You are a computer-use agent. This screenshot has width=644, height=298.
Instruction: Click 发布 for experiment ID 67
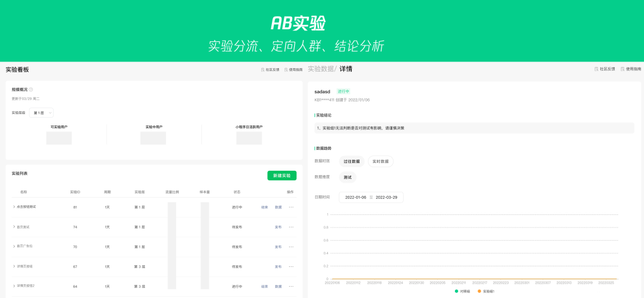pyautogui.click(x=278, y=266)
